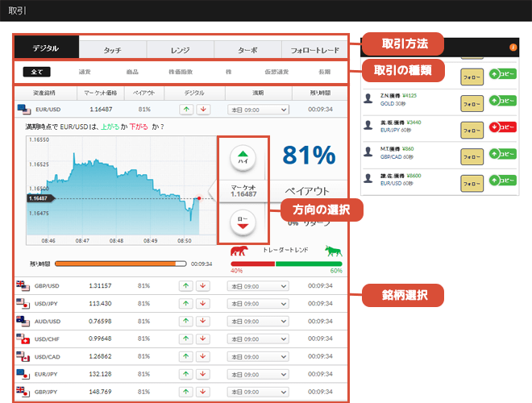Image resolution: width=532 pixels, height=403 pixels.
Task: Click the down arrow in USD/CAD row
Action: (x=203, y=356)
